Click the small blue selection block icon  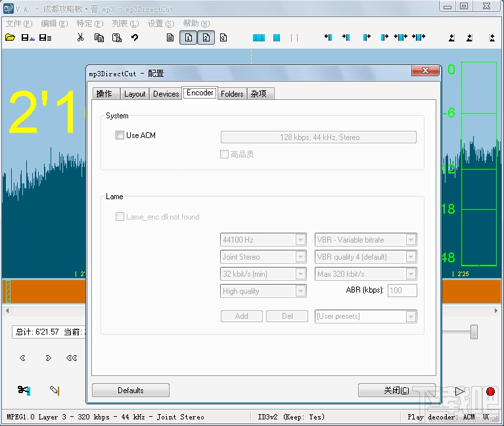[x=277, y=37]
